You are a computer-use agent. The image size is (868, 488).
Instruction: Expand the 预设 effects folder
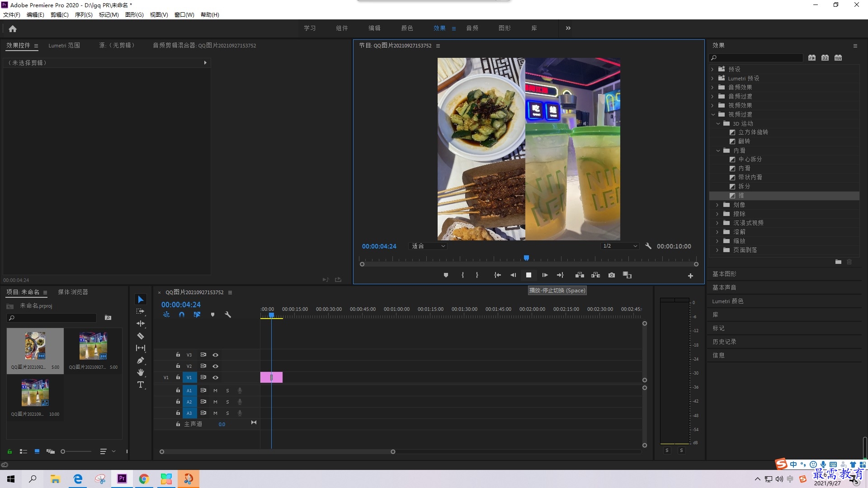pyautogui.click(x=712, y=69)
